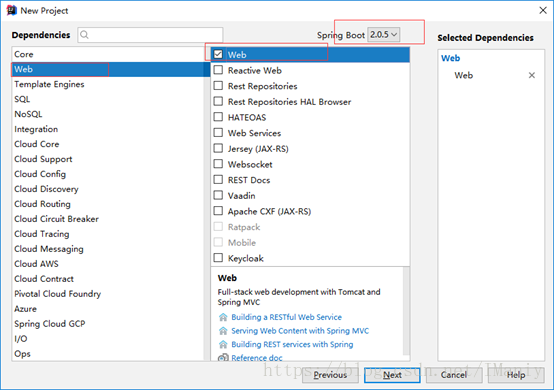Open the Spring Boot version dropdown
554x390 pixels.
coord(384,35)
